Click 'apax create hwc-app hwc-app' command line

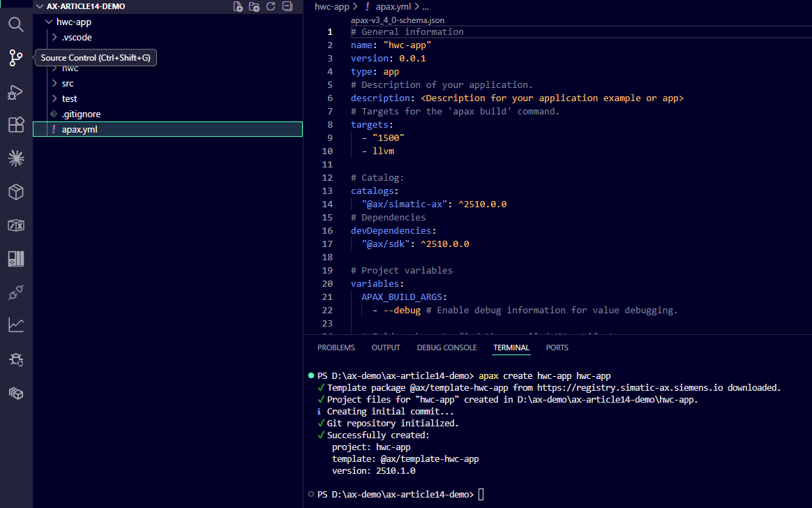[x=544, y=375]
